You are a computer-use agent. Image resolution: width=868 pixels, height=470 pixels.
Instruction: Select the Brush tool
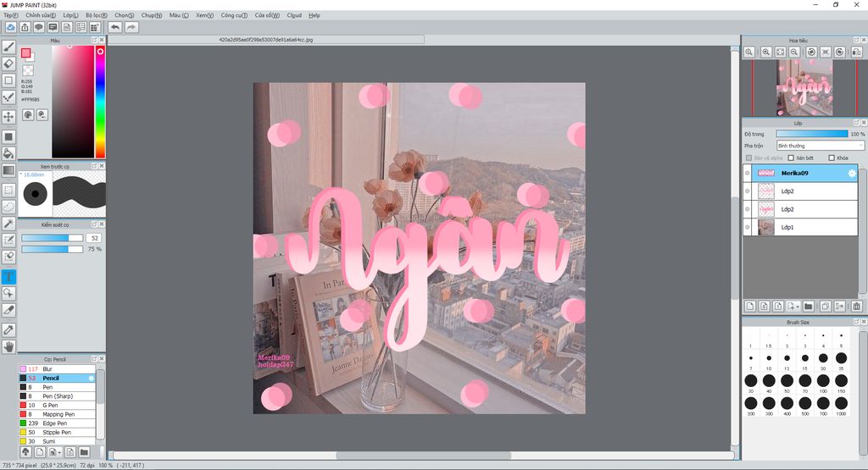pos(8,47)
